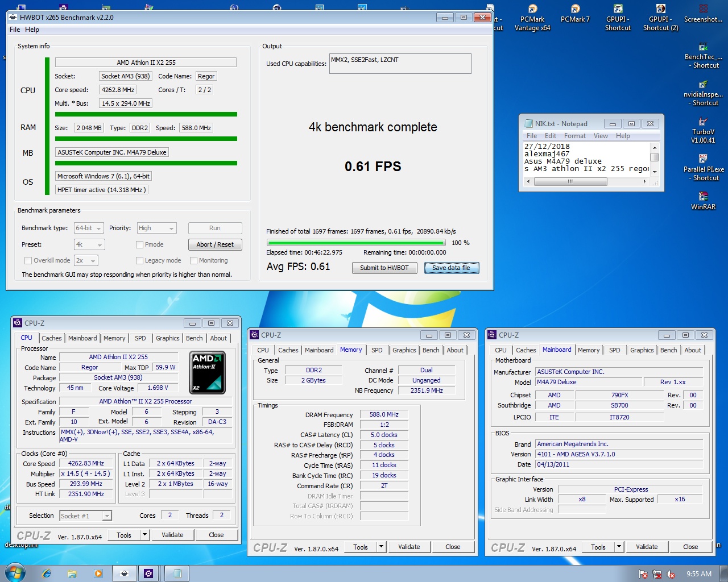
Task: Switch to SPD tab in CPU-Z Memory window
Action: (x=377, y=350)
